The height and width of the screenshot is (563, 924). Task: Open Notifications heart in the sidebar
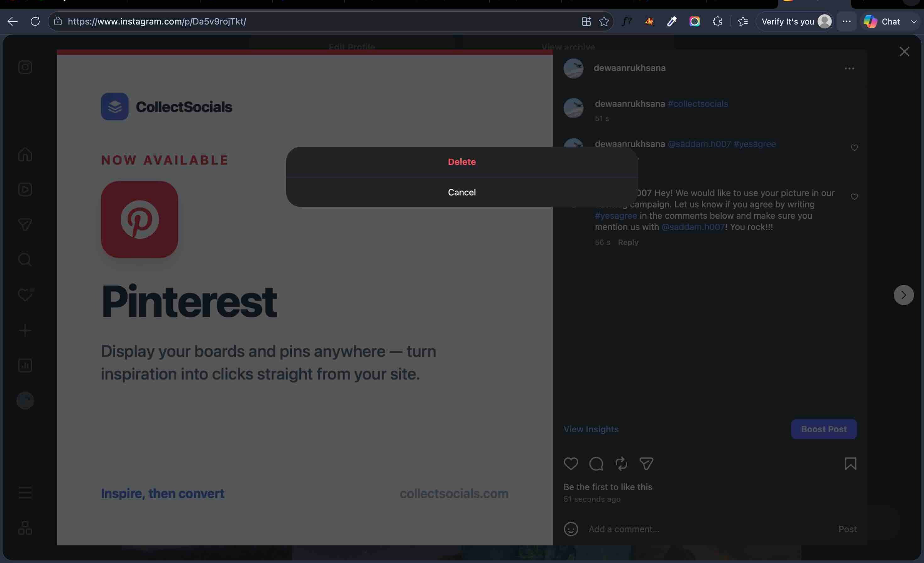tap(25, 295)
